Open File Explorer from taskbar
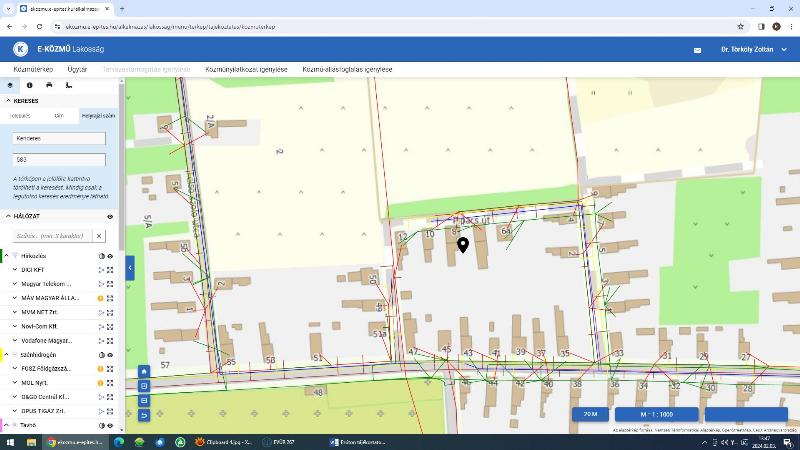This screenshot has width=800, height=450. [31, 442]
